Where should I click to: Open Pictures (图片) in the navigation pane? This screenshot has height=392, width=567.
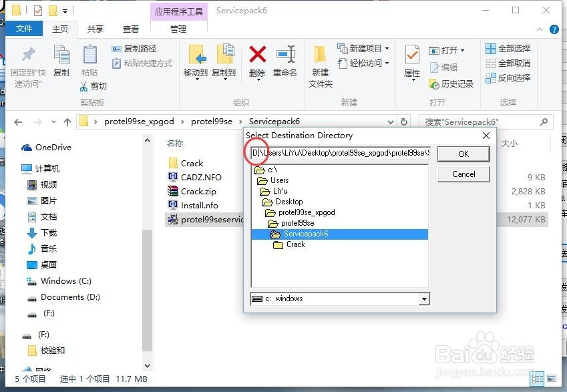[x=42, y=201]
